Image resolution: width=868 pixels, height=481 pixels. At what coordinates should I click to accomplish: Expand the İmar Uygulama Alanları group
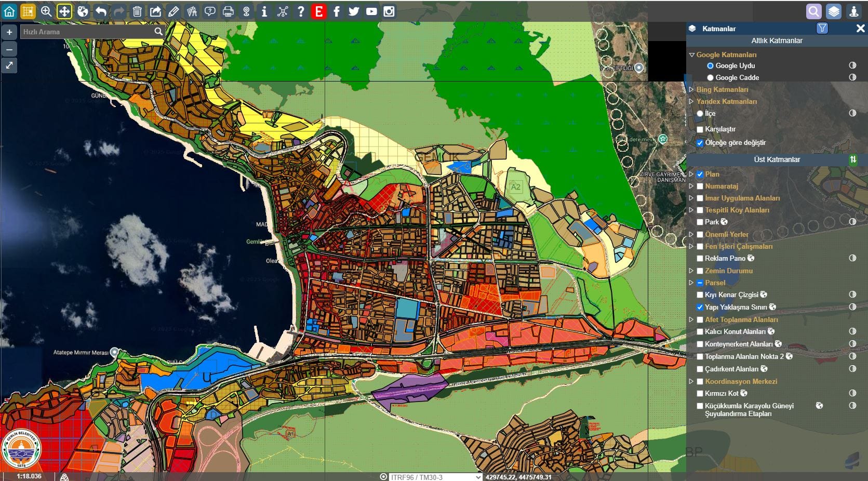[691, 198]
